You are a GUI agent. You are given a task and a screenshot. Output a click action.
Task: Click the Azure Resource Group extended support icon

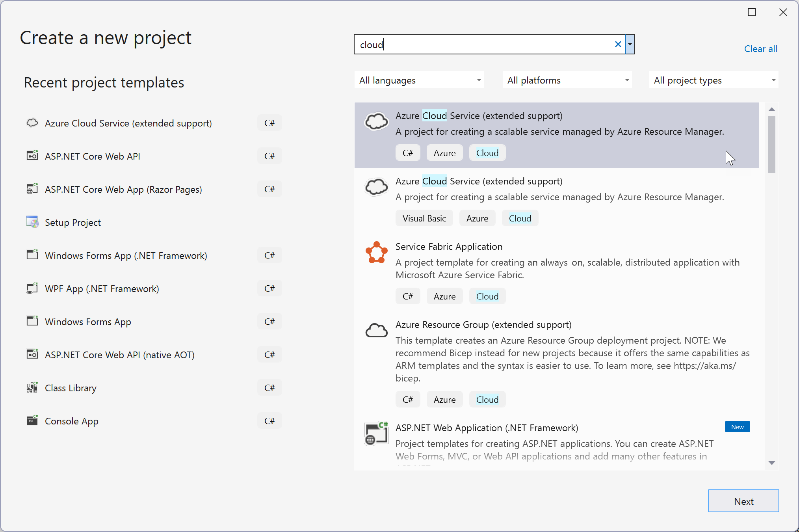(376, 331)
